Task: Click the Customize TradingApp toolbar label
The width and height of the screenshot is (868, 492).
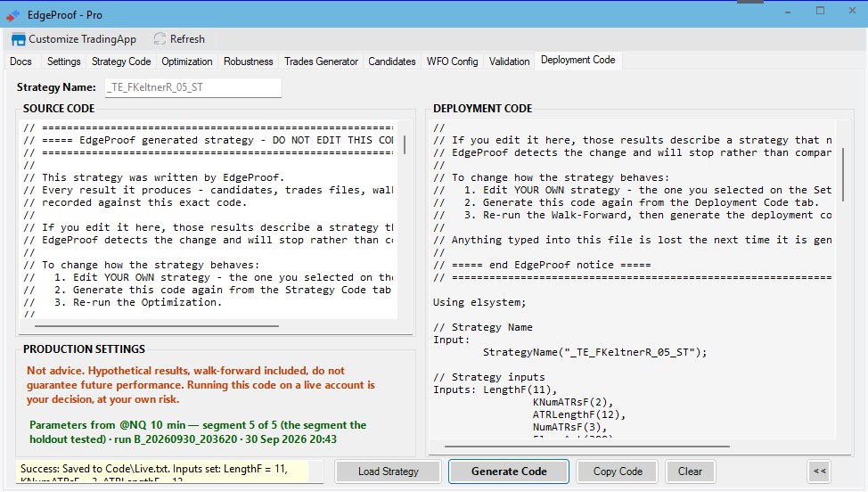Action: click(83, 39)
